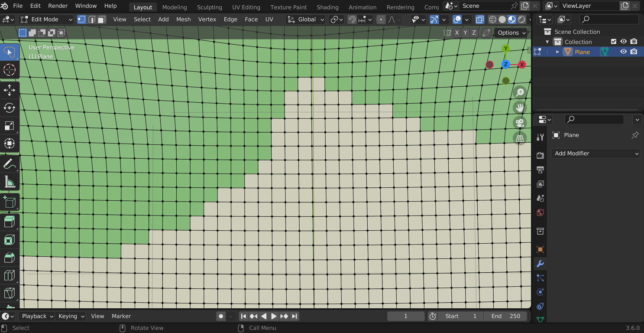
Task: Collapse the Collection tree item
Action: click(x=547, y=42)
